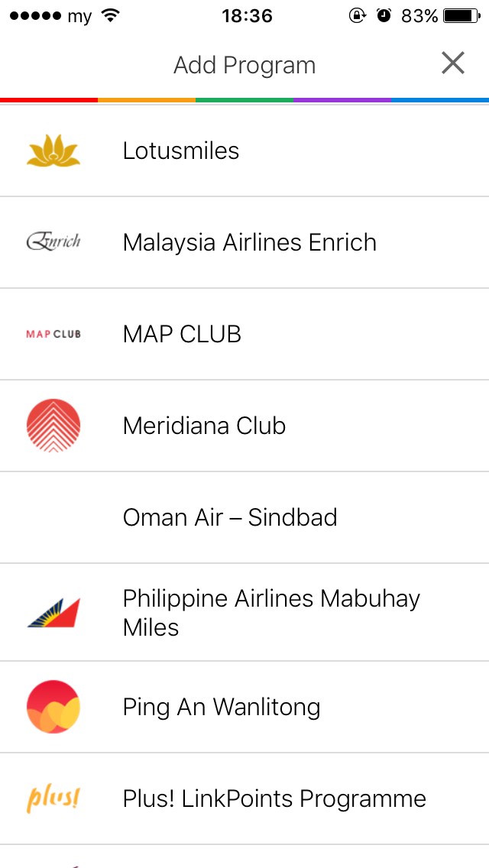Choose Philippine Airlines Mabuhay Miles
Viewport: 489px width, 868px height.
click(x=271, y=612)
